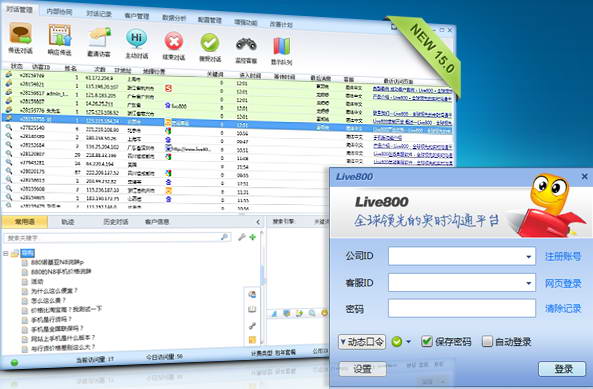Open the 公司ID dropdown
This screenshot has height=389, width=593.
528,257
